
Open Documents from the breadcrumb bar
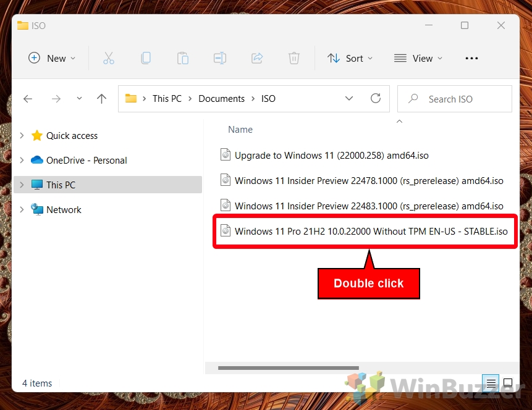221,98
